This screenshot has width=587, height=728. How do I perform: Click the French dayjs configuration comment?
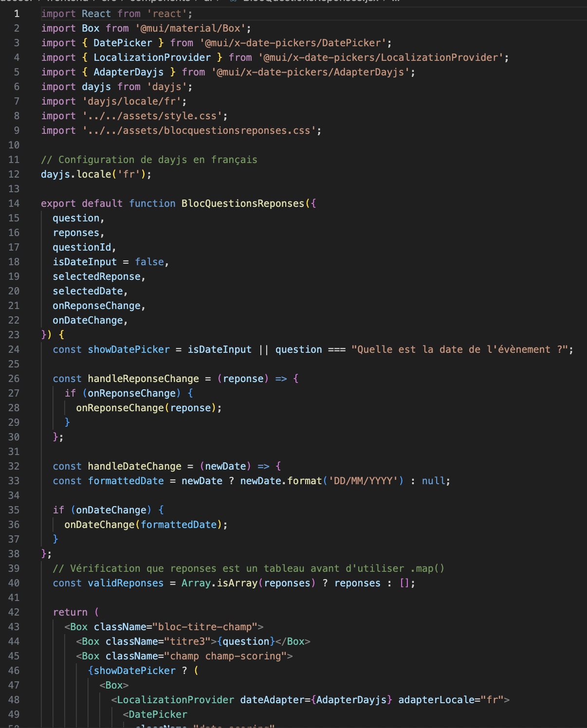(149, 160)
